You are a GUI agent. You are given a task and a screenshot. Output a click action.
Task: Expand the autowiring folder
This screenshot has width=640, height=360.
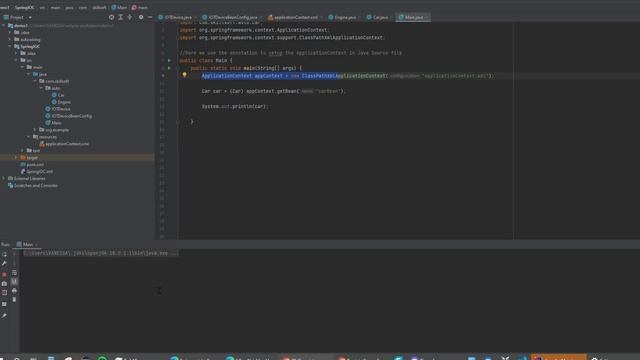click(x=10, y=39)
